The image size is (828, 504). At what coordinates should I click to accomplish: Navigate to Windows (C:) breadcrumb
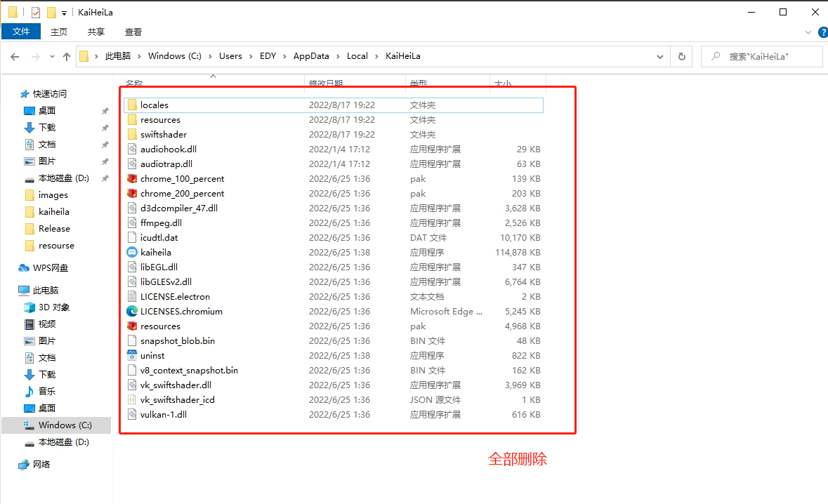175,56
